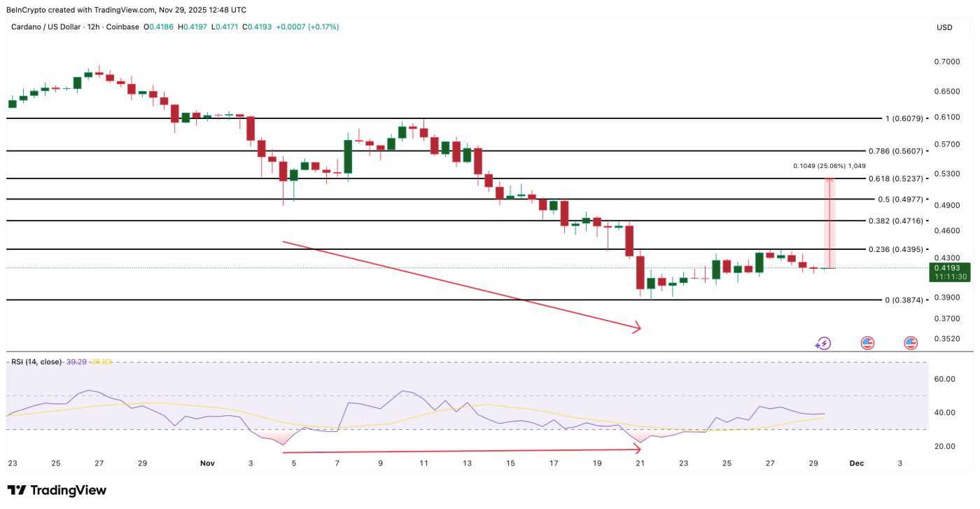Screen dimensions: 980x509
Task: Click the TradingView logo at bottom left
Action: 57,490
